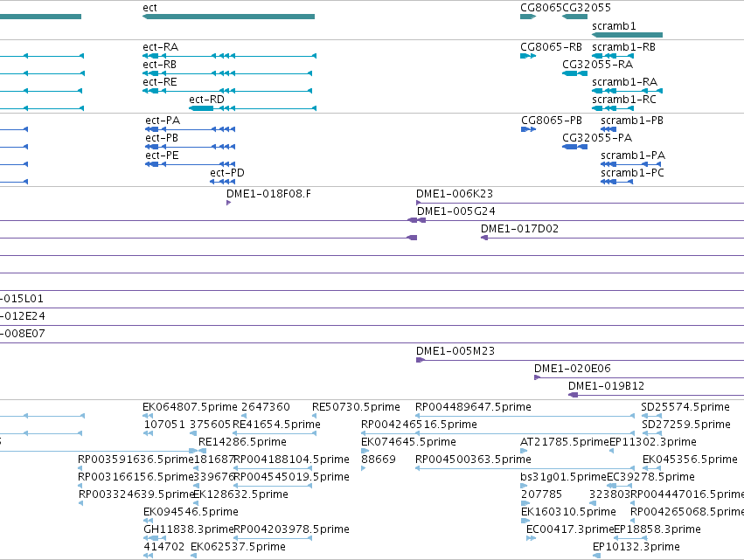This screenshot has height=560, width=744.
Task: Select the RE50730.5prime EST label
Action: (x=356, y=407)
